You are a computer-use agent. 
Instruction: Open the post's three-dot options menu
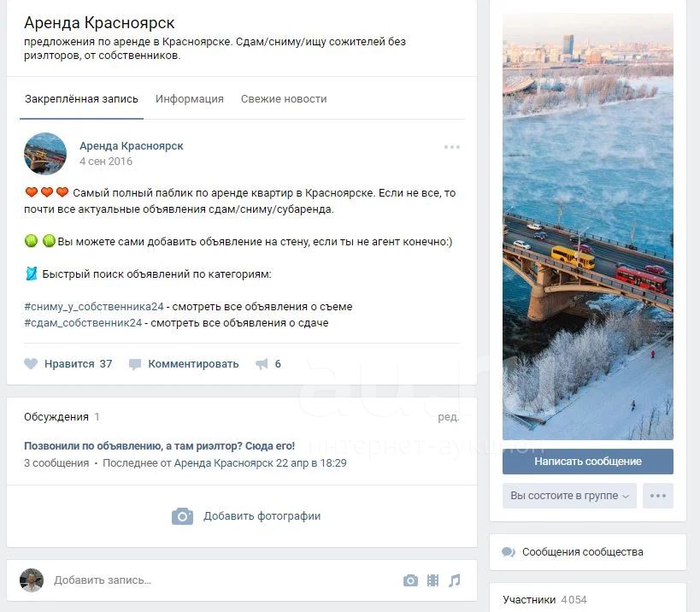(452, 147)
